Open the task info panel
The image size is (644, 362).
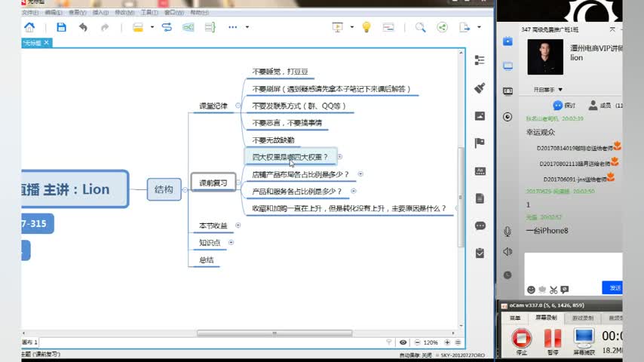(x=480, y=253)
